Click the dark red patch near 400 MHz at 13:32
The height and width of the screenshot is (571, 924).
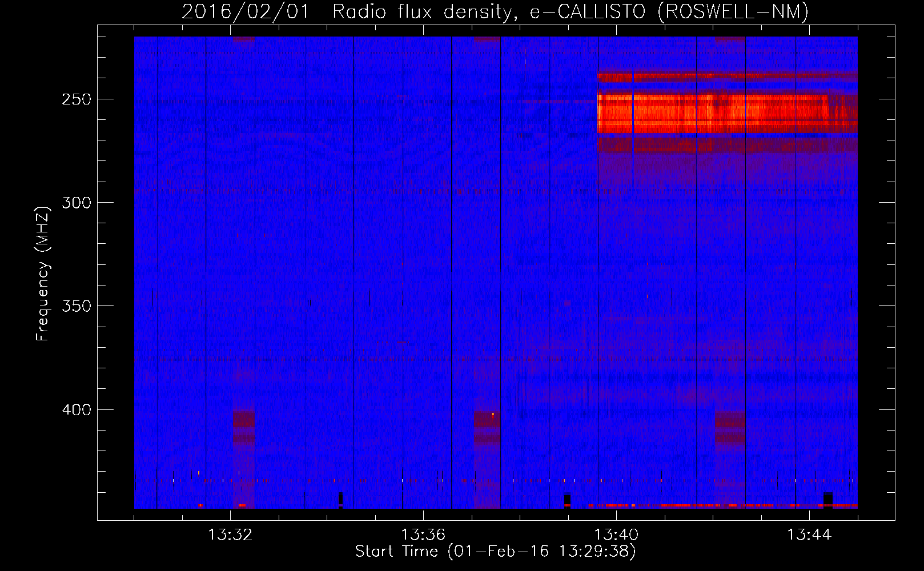243,427
